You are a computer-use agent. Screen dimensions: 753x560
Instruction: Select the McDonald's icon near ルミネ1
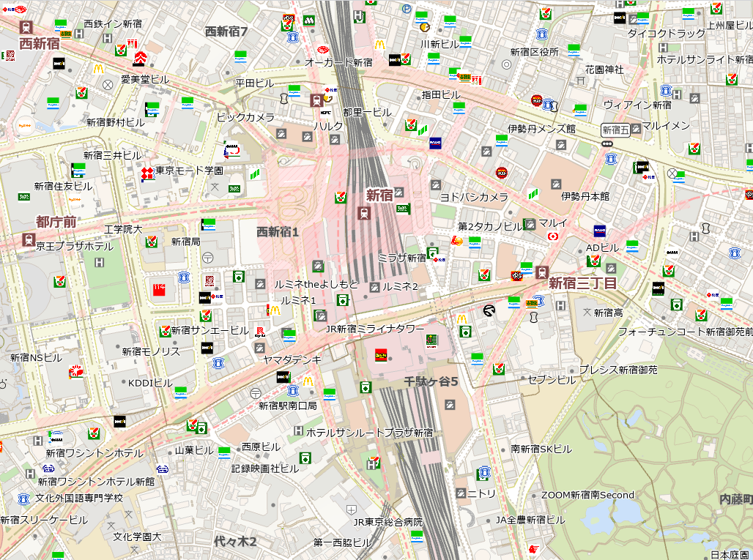pos(275,310)
